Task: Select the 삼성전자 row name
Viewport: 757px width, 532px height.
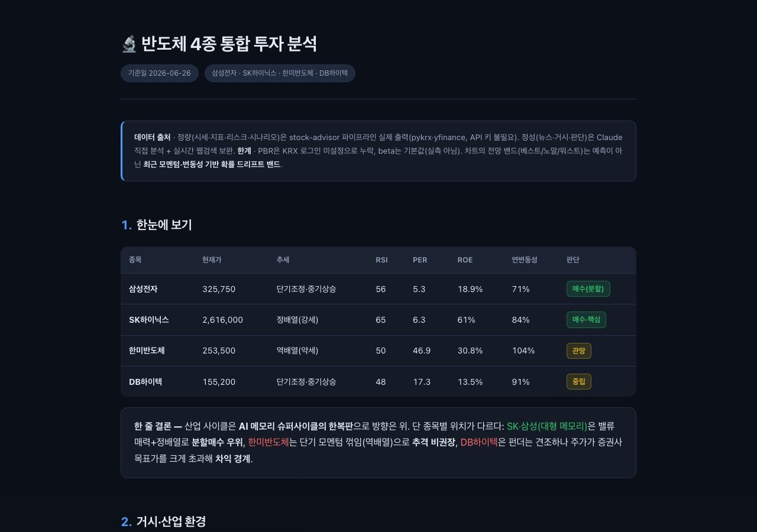Action: 143,289
